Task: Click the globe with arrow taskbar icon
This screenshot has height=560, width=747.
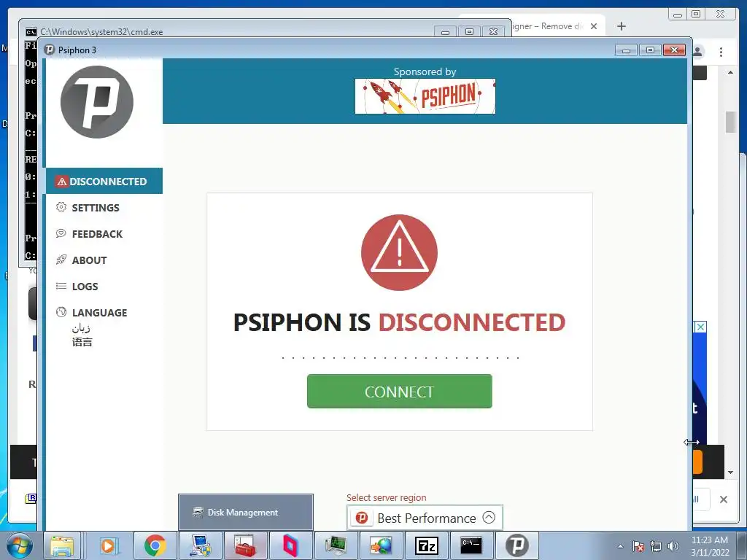Action: coord(381,545)
